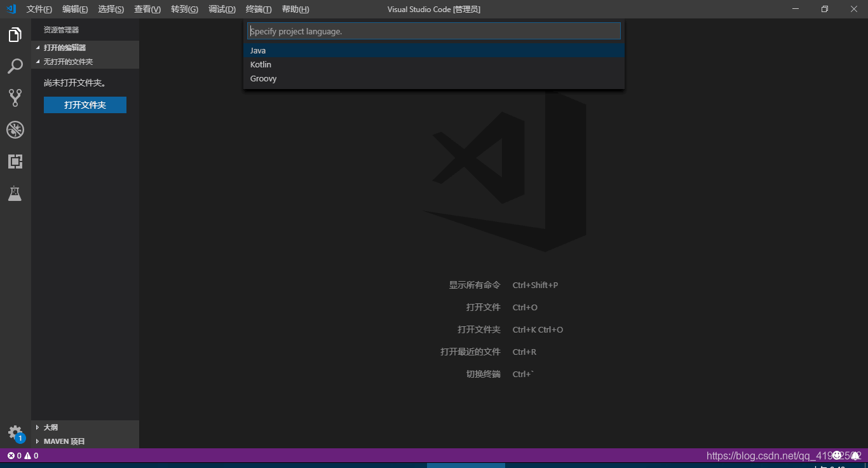
Task: Open the 帮助(H) menu
Action: [x=295, y=9]
